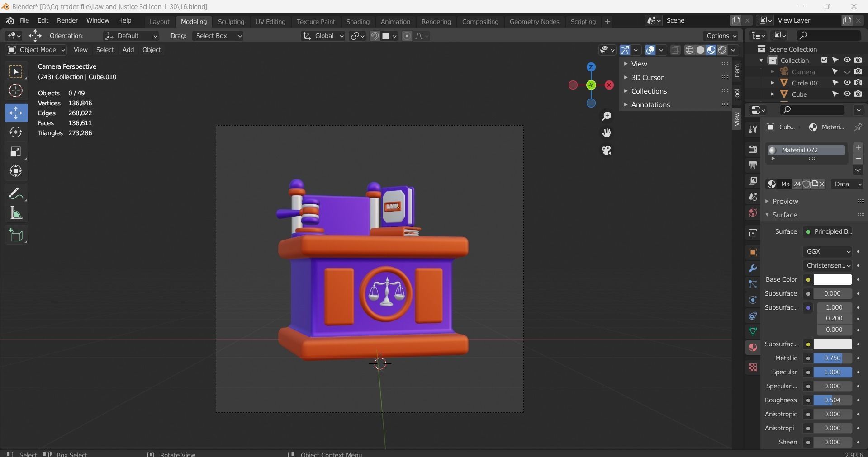The height and width of the screenshot is (457, 868).
Task: Remove the material slot with minus
Action: point(858,159)
